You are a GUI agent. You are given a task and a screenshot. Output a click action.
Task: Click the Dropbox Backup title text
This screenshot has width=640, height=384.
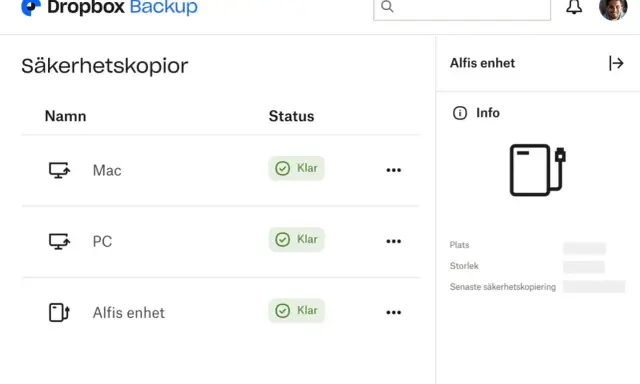122,7
